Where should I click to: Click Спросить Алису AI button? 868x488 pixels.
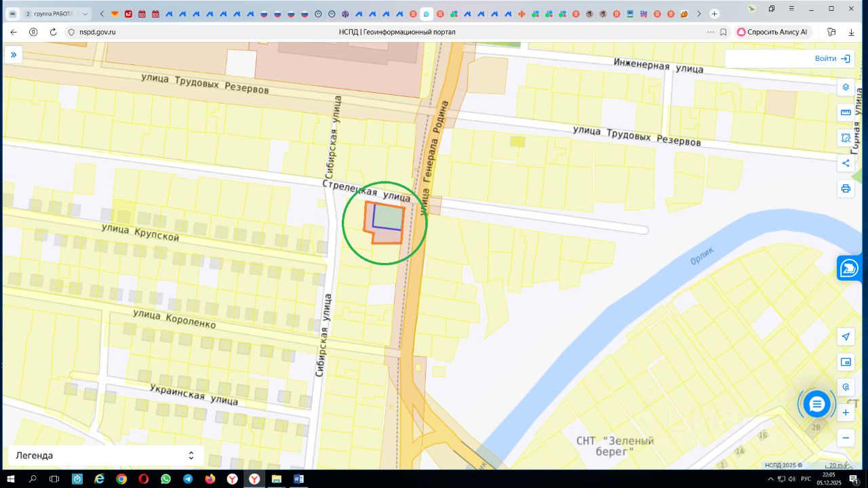click(x=772, y=32)
